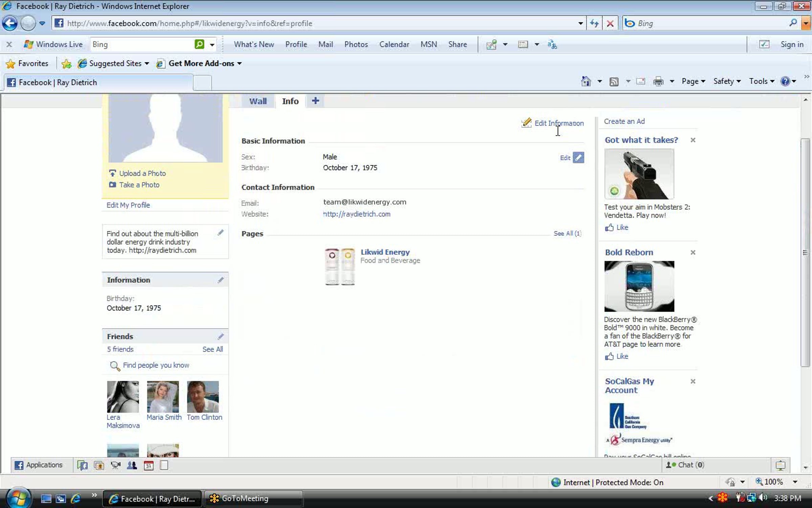This screenshot has height=508, width=812.
Task: Click Photos in Windows Live toolbar
Action: 356,44
